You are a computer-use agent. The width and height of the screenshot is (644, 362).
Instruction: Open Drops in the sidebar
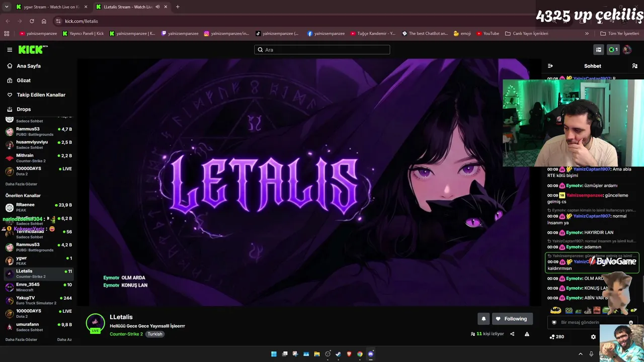pos(24,109)
